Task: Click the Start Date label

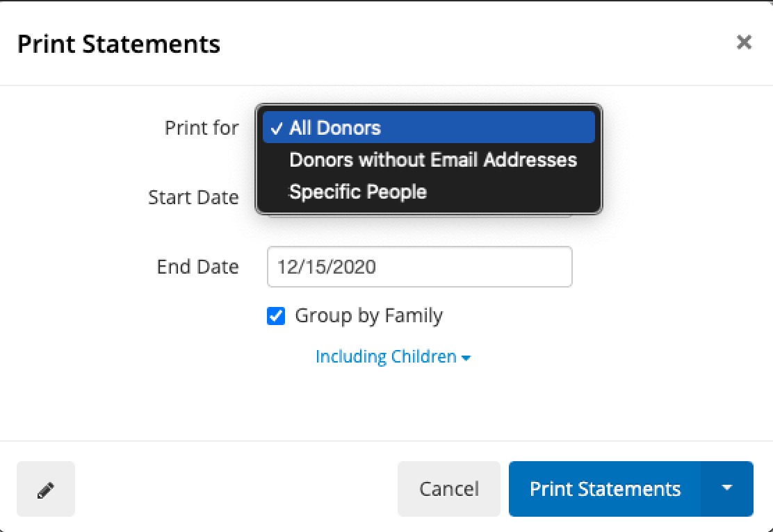Action: [x=193, y=197]
